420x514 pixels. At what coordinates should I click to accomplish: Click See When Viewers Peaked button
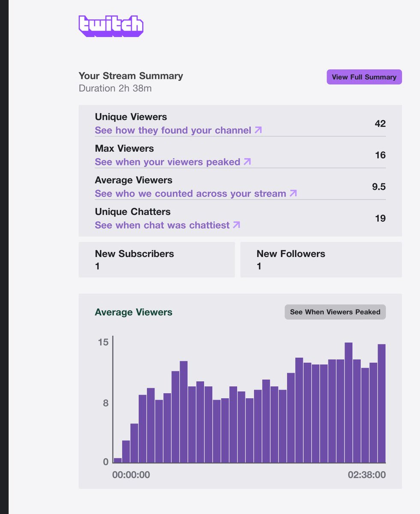[x=335, y=312]
